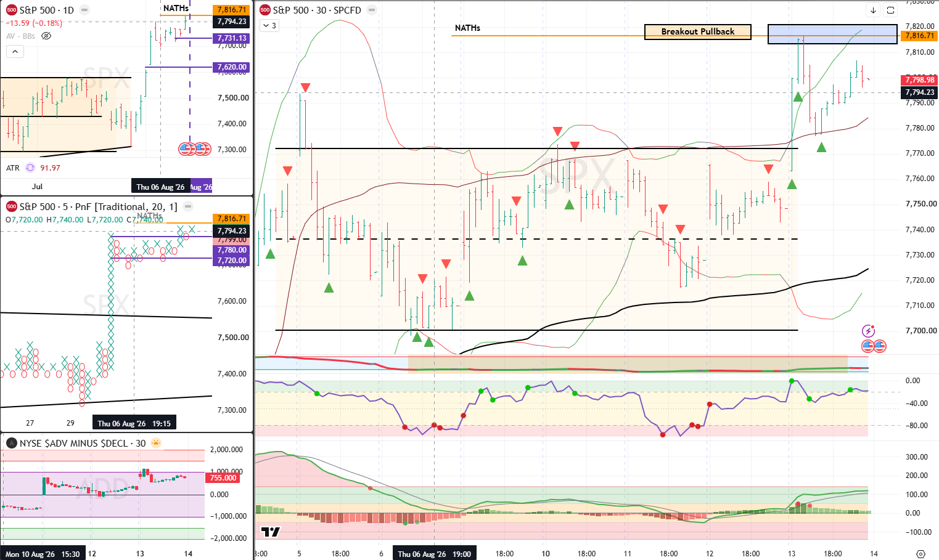Viewport: 939px width, 560px height.
Task: Open S&P 500 · 30 · SPCFD symbol title
Action: coord(317,10)
